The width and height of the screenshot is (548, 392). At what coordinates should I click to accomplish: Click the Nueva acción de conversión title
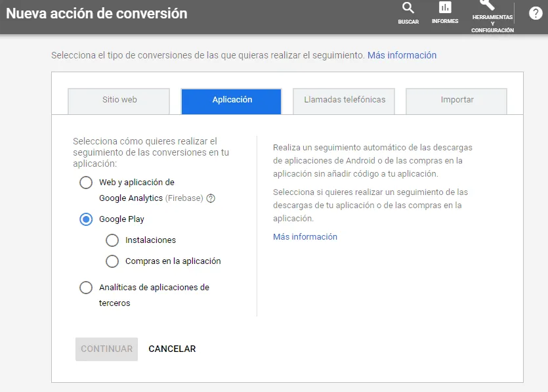click(x=97, y=13)
